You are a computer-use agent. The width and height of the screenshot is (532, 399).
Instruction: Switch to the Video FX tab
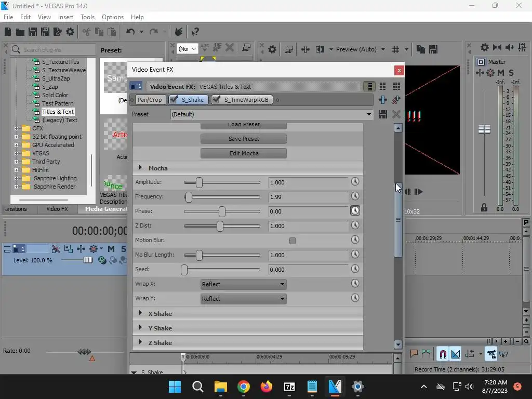click(x=57, y=209)
